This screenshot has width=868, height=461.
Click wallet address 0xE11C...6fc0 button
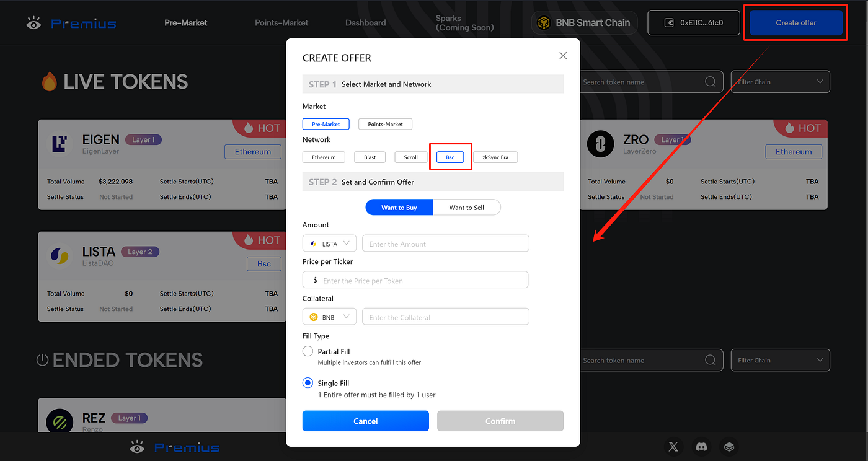tap(694, 23)
